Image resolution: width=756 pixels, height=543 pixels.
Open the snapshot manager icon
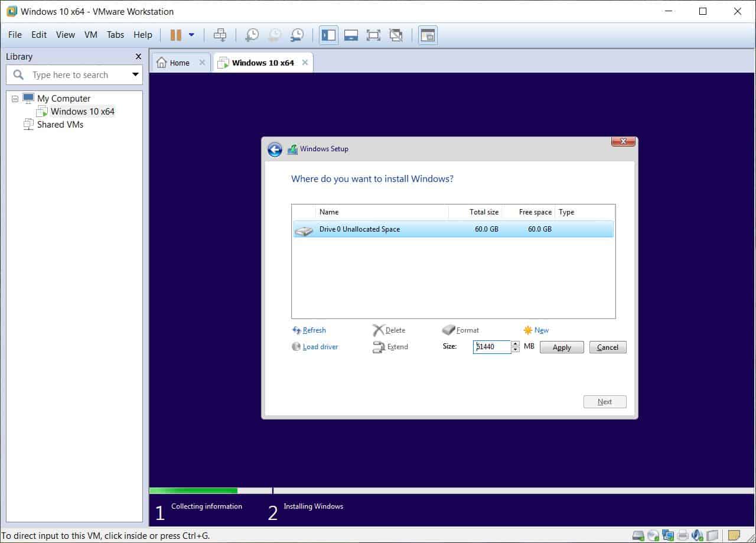(x=296, y=35)
